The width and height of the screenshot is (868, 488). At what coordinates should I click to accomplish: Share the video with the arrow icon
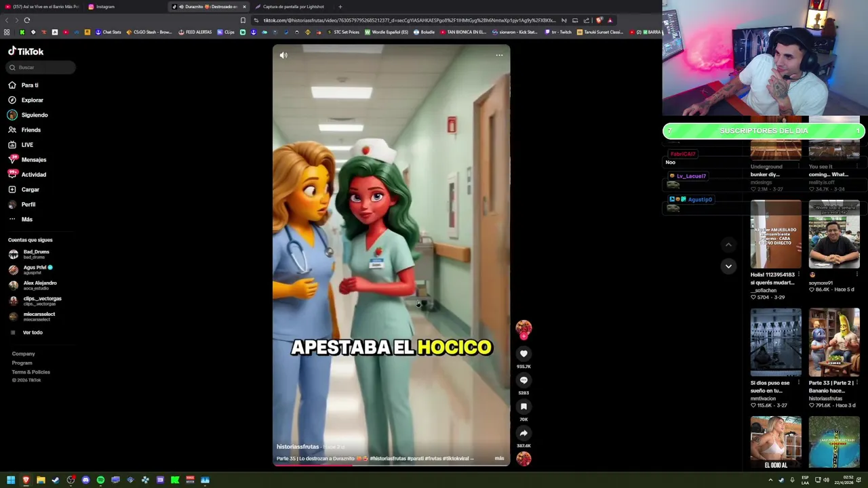point(524,433)
